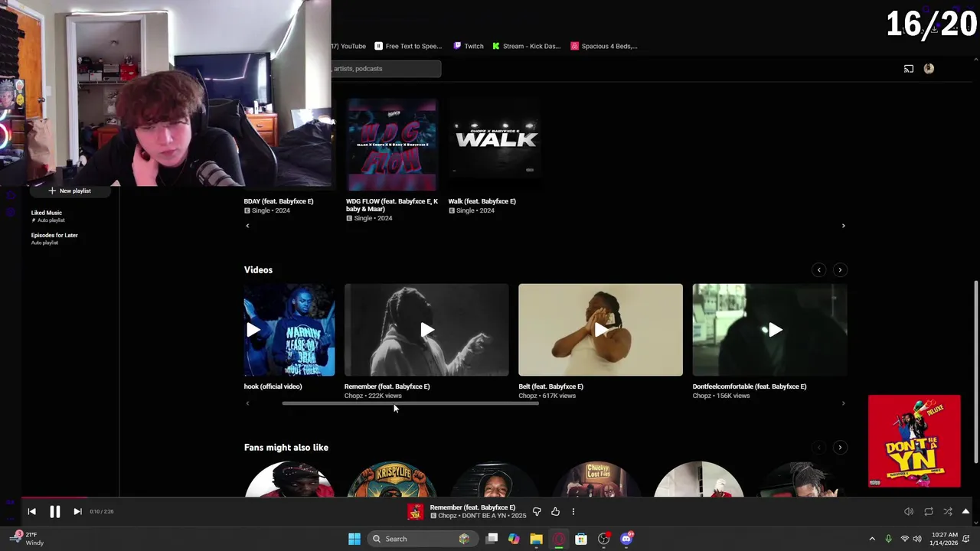This screenshot has height=551, width=980.
Task: Open Task View on the taskbar
Action: pos(492,539)
